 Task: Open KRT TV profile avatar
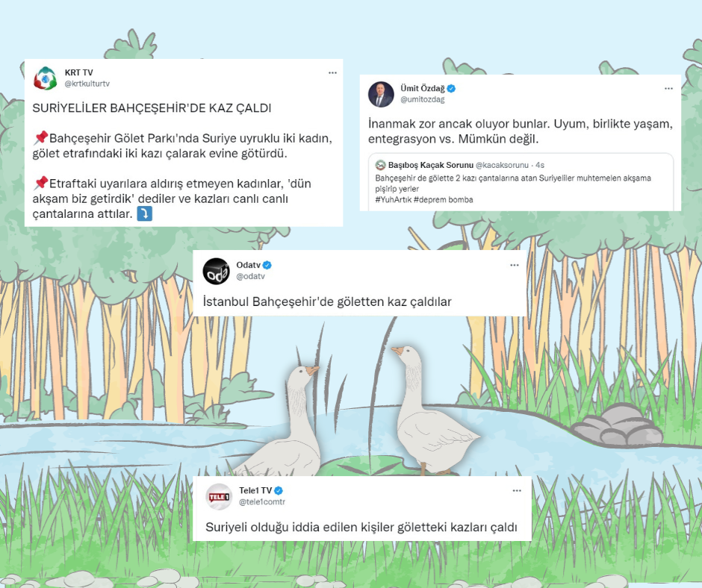pos(46,78)
